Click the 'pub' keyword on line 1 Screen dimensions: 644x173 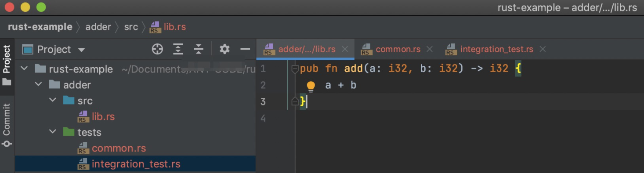309,69
